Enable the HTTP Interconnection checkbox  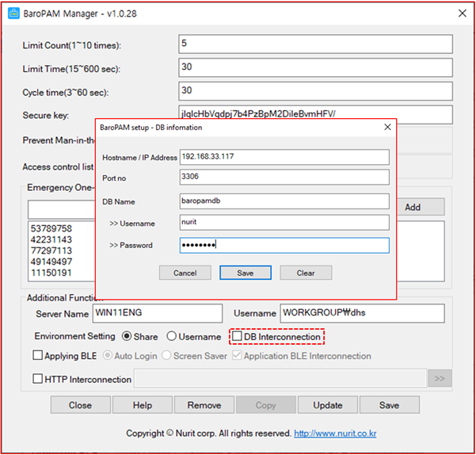38,379
